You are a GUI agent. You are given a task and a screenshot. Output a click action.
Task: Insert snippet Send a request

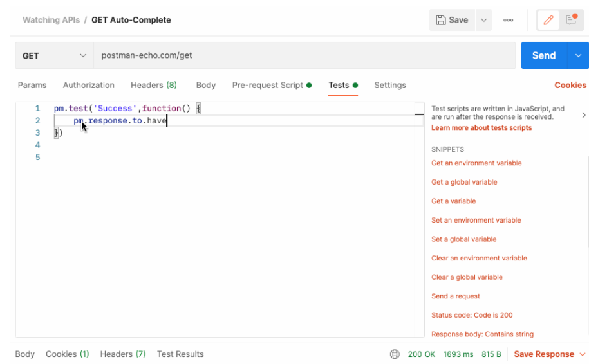(x=456, y=296)
